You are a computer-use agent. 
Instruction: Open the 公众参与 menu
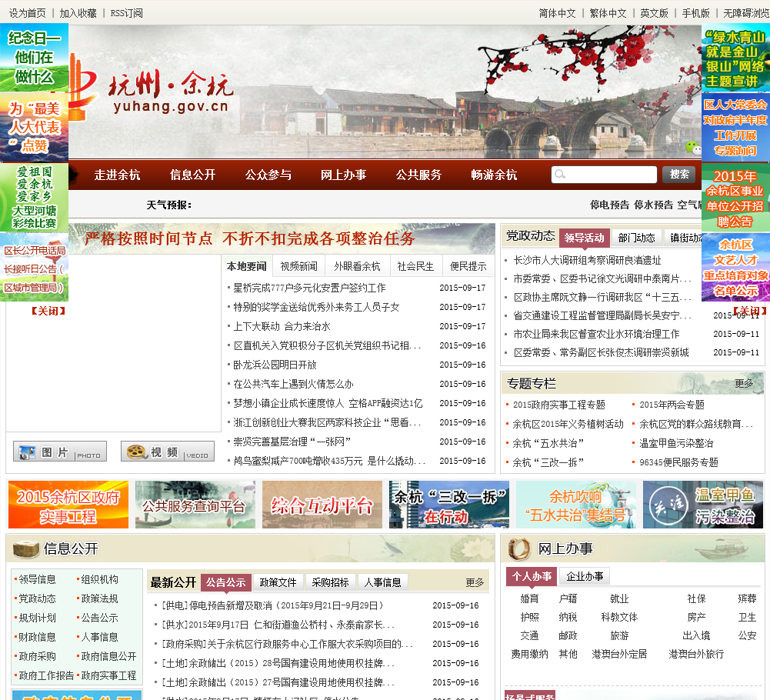click(268, 175)
